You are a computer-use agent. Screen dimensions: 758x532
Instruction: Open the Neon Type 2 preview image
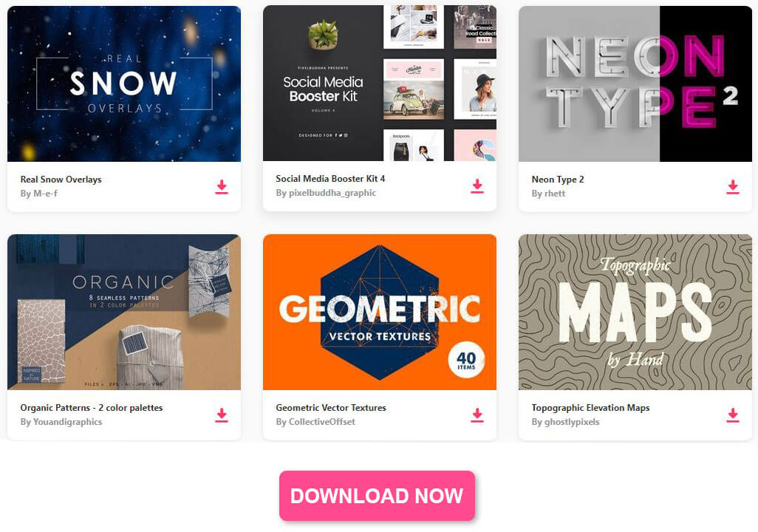point(635,83)
